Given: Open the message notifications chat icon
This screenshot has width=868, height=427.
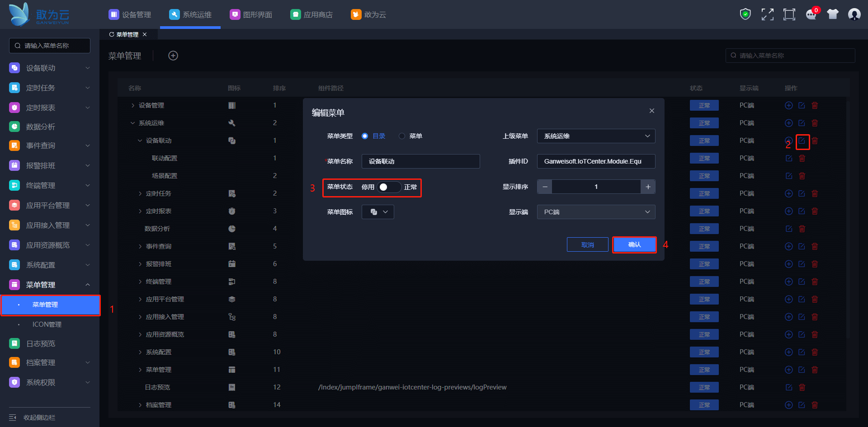Looking at the screenshot, I should 811,14.
